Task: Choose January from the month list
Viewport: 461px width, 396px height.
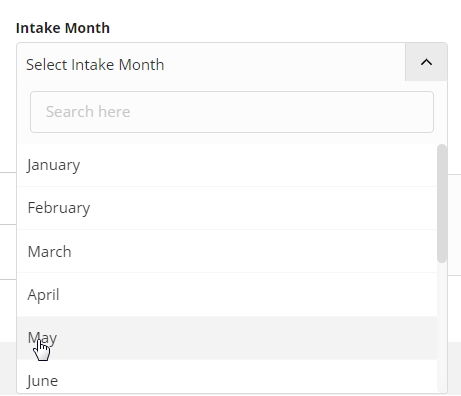Action: (x=227, y=165)
